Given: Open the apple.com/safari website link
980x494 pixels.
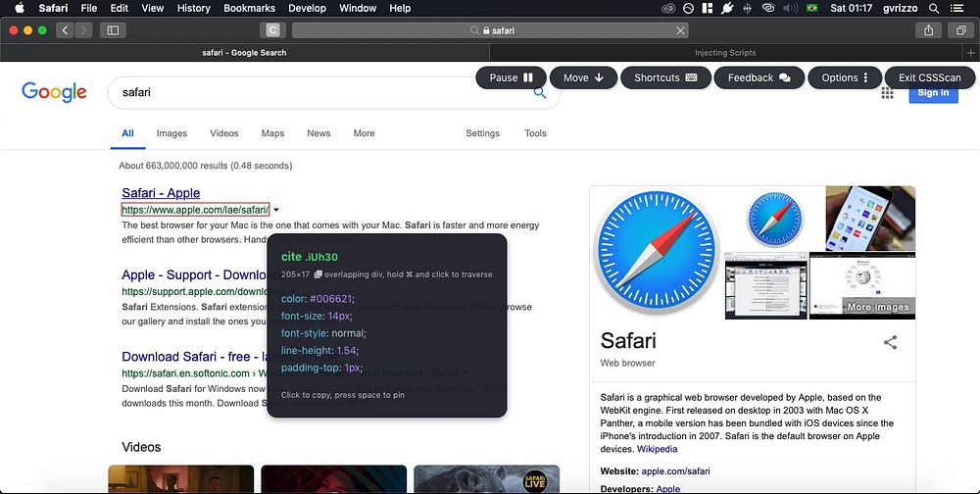Looking at the screenshot, I should 675,470.
